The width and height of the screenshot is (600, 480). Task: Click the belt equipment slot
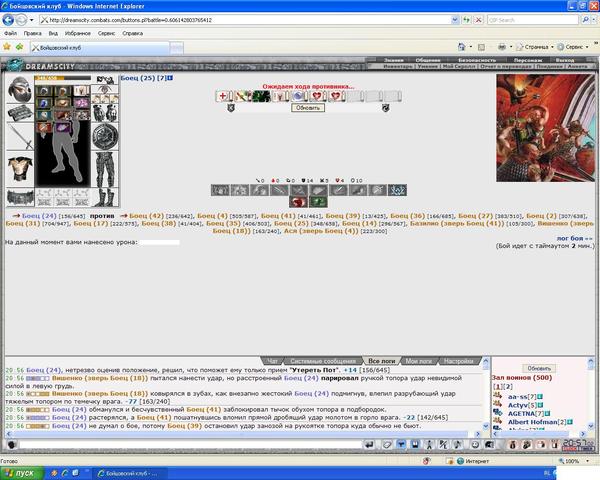[x=20, y=197]
